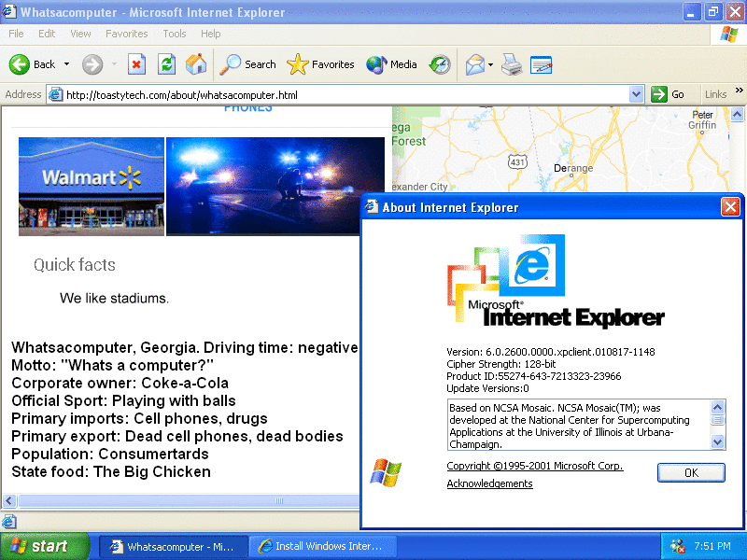This screenshot has height=560, width=747.
Task: Click the Edit page toolbar icon
Action: [x=542, y=64]
